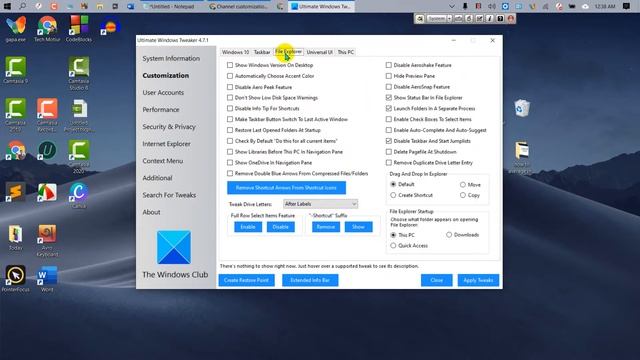Screen dimensions: 640x360
Task: Uncheck Launch Folders In A Separate Process
Action: [389, 109]
